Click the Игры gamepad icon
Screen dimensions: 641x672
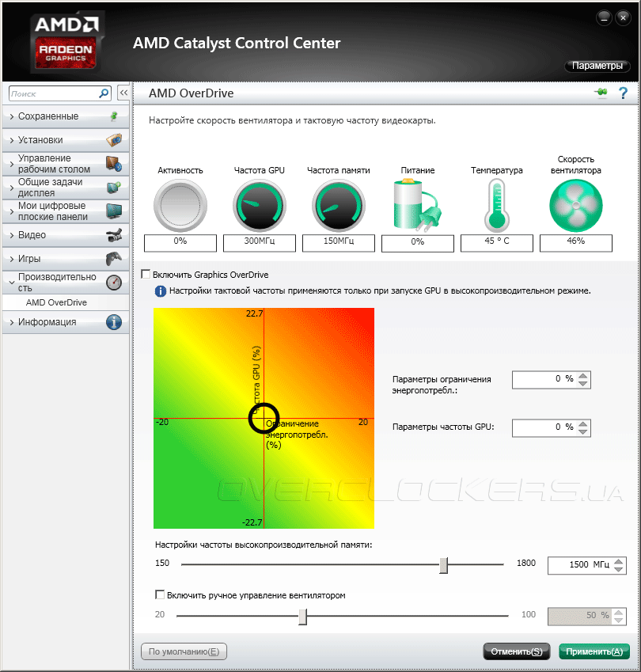pos(114,258)
